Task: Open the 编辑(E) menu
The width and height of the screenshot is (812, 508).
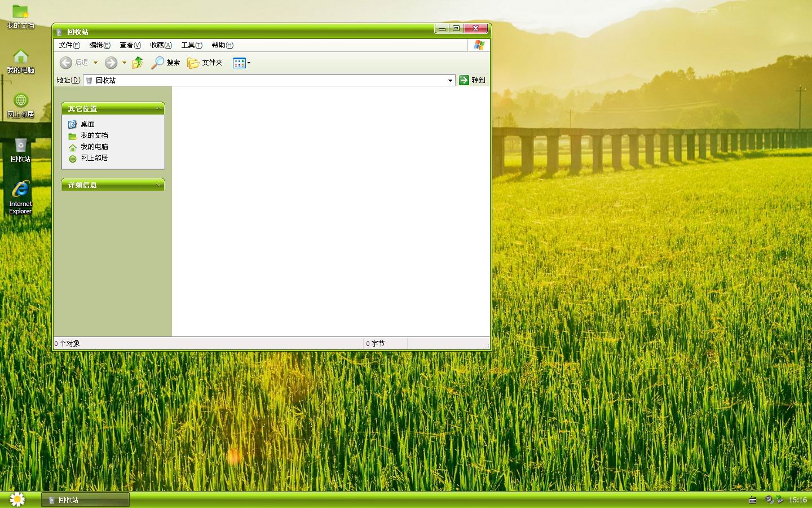Action: 100,45
